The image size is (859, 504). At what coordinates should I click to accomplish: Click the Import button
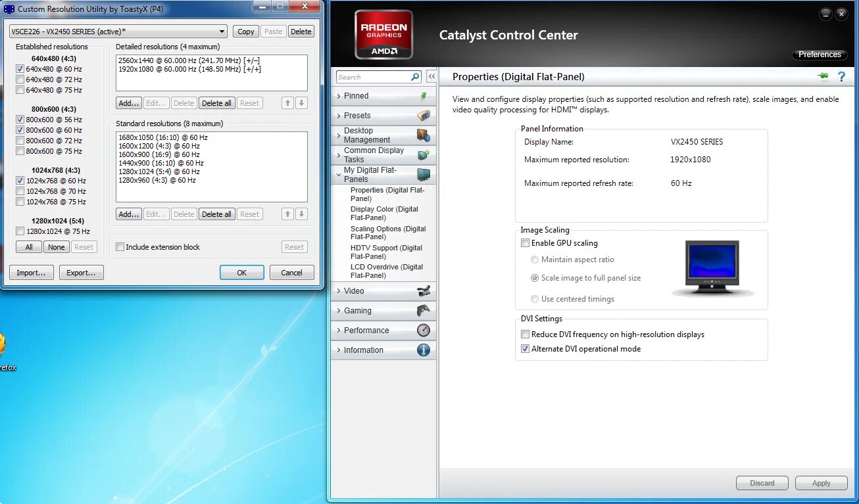(x=32, y=273)
